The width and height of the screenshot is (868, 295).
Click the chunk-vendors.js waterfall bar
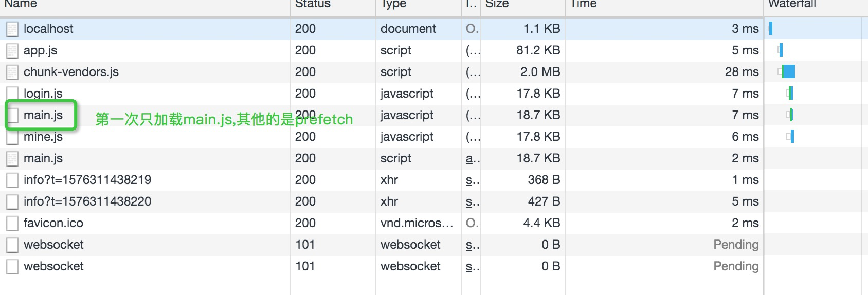tap(788, 71)
